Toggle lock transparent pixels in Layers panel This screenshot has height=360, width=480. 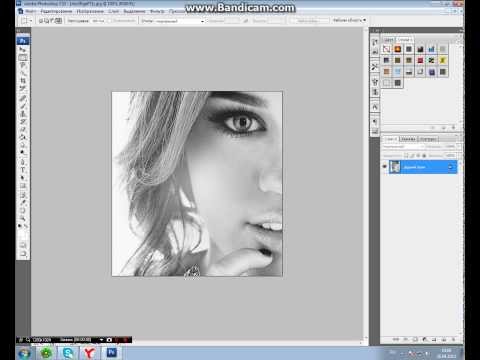[406, 155]
